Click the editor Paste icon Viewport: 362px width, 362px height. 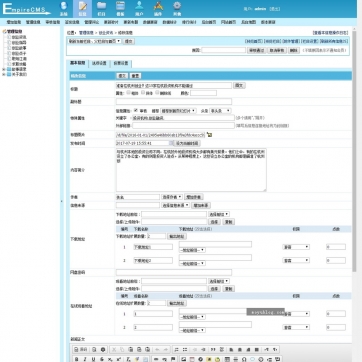(130, 349)
